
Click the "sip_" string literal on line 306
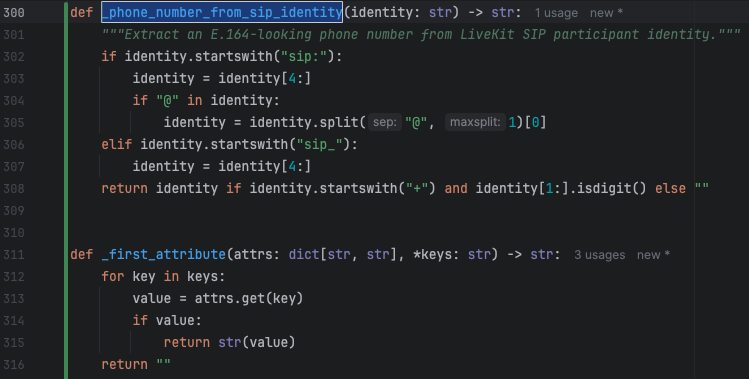click(x=319, y=144)
